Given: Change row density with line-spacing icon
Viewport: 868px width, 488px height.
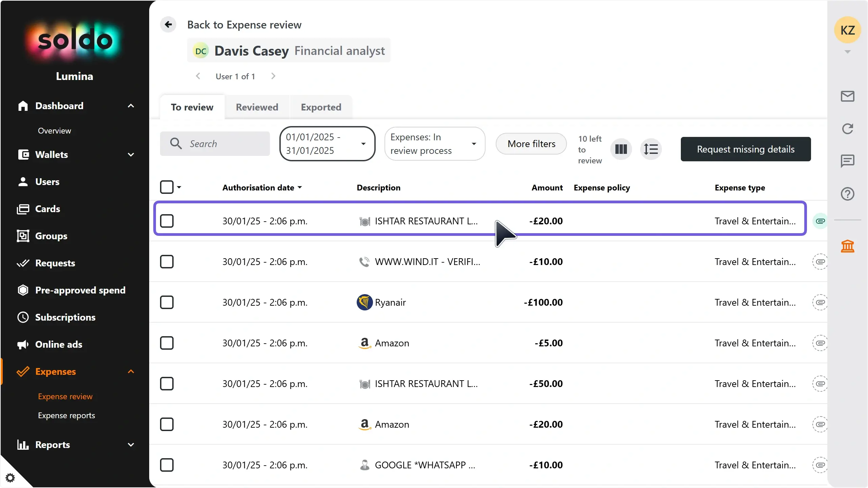Looking at the screenshot, I should [x=651, y=149].
